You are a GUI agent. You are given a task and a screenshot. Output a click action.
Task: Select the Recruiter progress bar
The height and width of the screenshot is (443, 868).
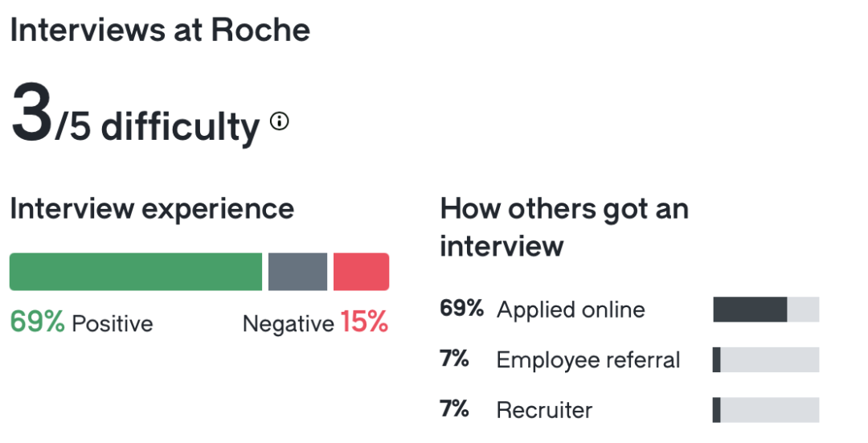(765, 410)
